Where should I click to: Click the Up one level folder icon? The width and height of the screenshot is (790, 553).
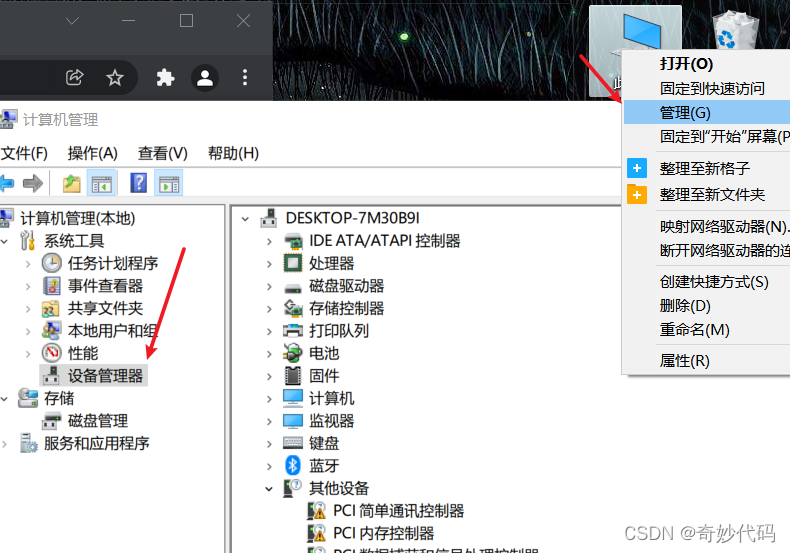[72, 183]
